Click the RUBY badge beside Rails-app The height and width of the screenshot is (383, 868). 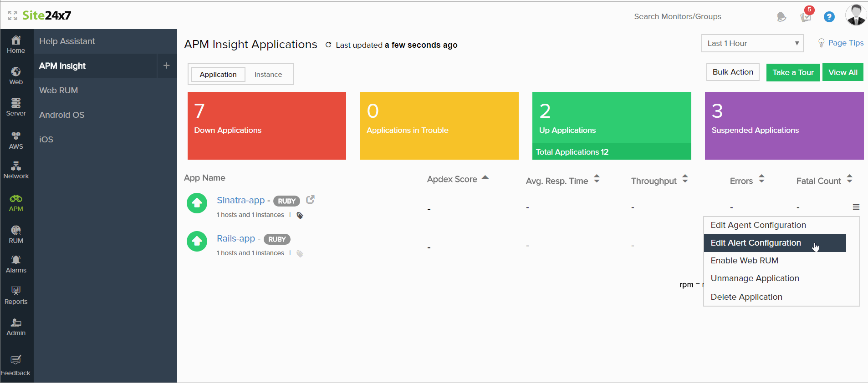click(x=277, y=239)
